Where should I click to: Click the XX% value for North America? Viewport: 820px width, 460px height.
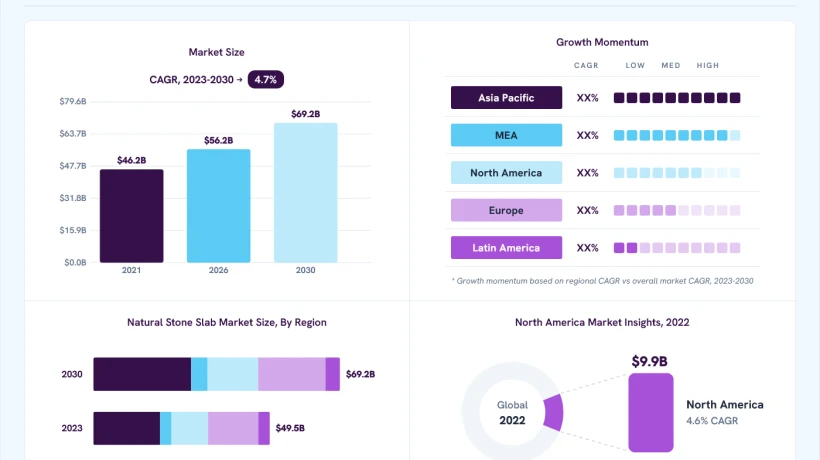tap(587, 173)
